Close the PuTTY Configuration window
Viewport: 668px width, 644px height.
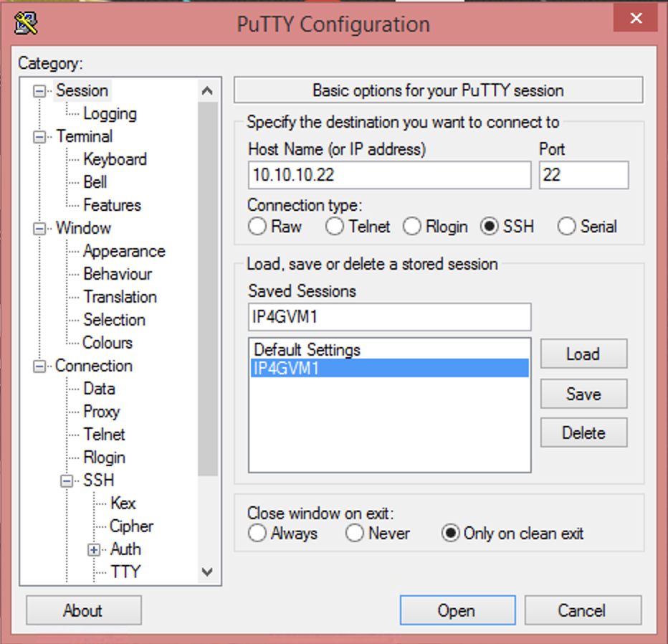click(x=636, y=18)
